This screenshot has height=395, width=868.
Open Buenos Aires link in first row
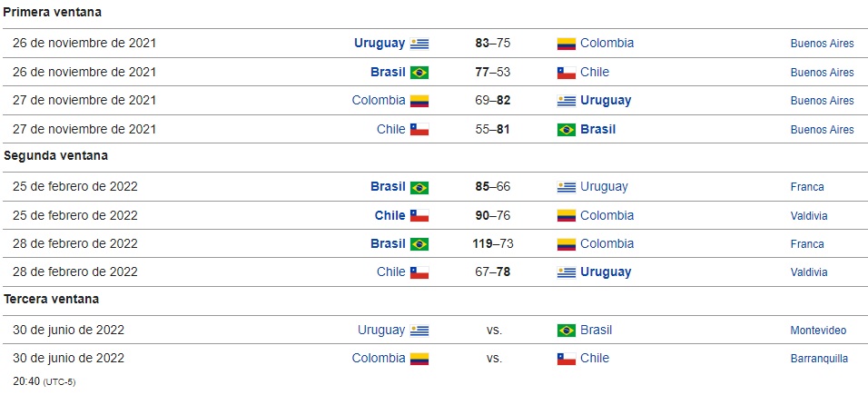coord(822,44)
